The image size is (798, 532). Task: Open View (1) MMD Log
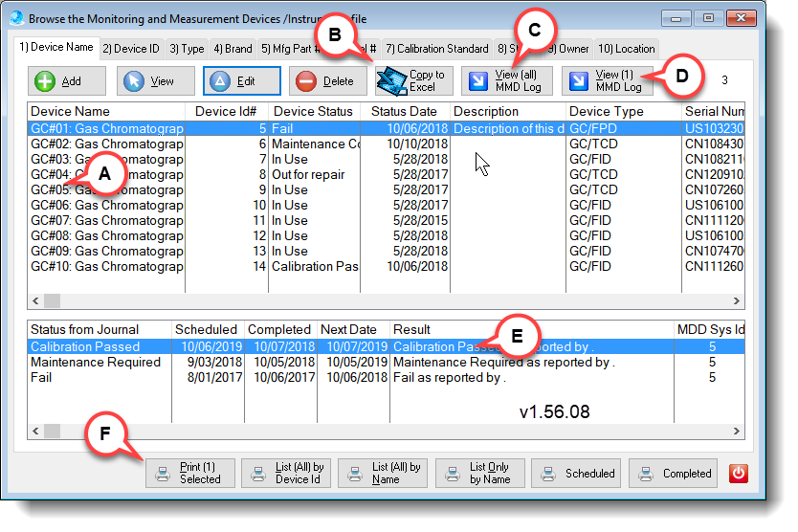click(607, 81)
